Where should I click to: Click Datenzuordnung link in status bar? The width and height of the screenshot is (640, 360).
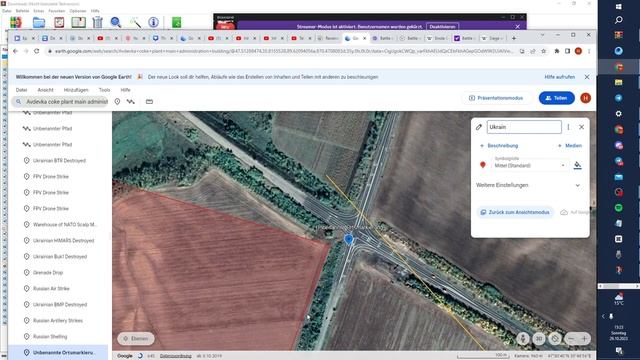click(176, 356)
